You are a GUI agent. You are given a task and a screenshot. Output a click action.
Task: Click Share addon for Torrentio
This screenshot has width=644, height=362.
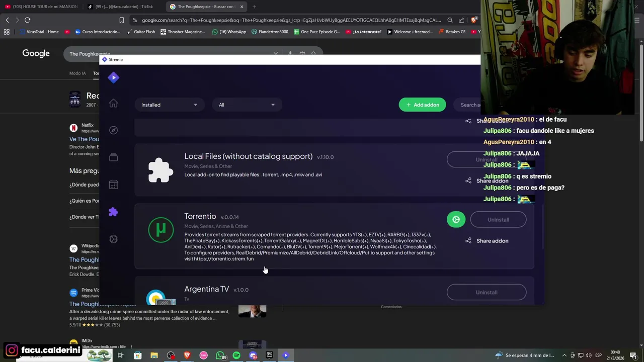point(487,241)
